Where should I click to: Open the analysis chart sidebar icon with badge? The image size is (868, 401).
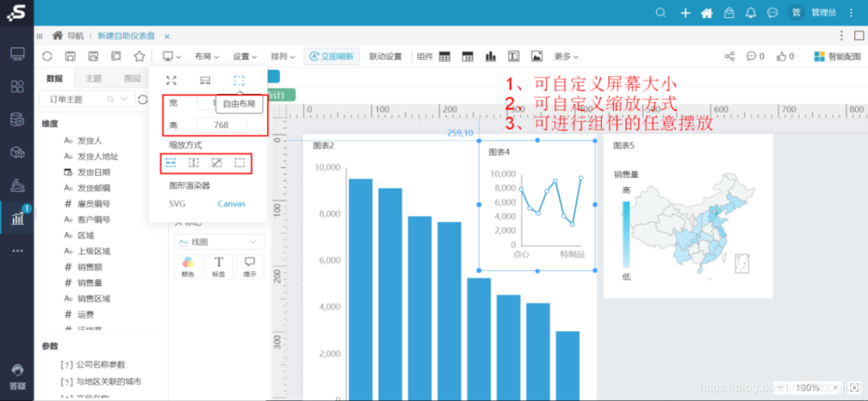[17, 217]
